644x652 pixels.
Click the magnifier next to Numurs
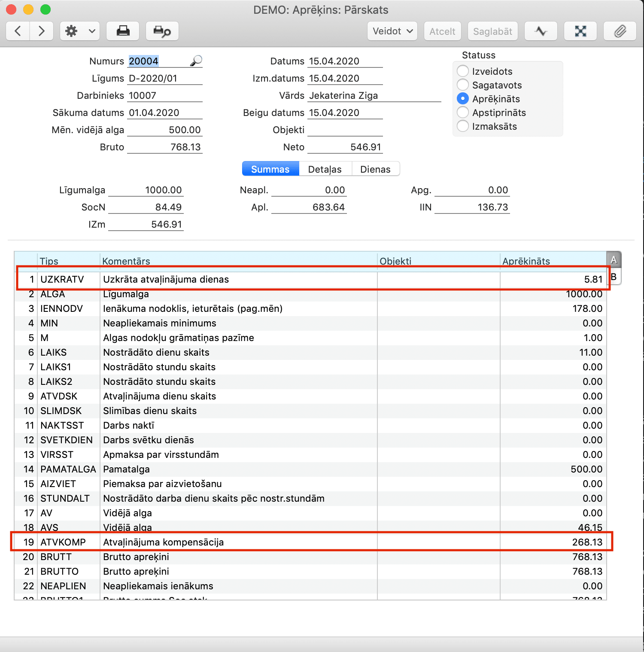click(196, 61)
